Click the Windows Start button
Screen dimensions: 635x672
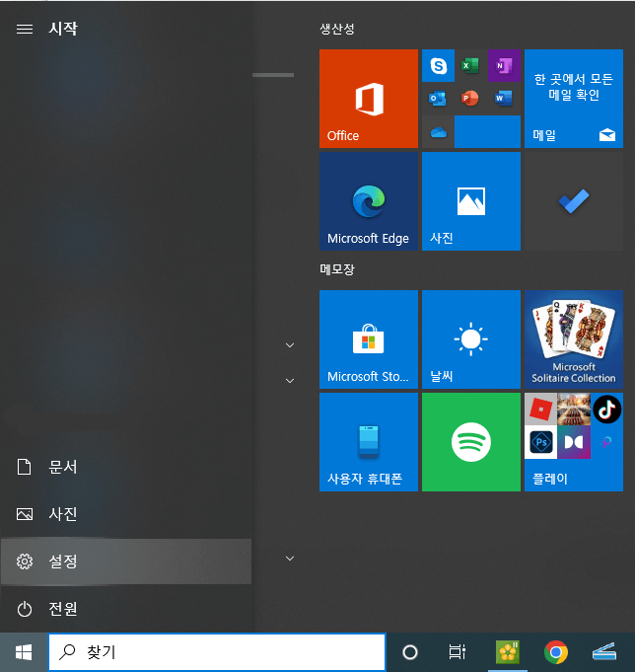(24, 652)
